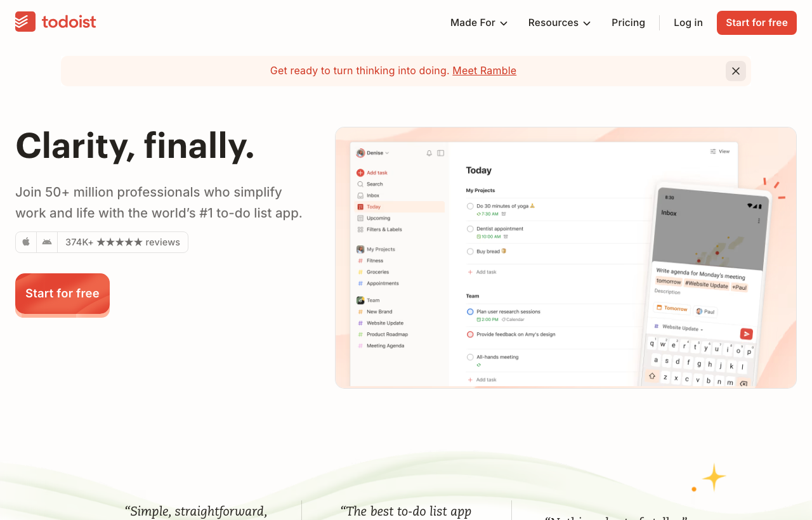
Task: Click the Apple platform icon
Action: [x=26, y=242]
